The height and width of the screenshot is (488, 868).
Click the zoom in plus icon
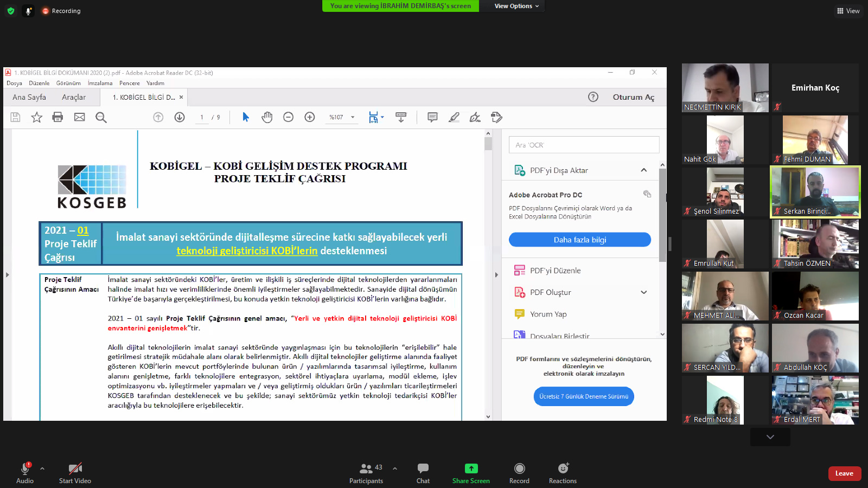tap(310, 117)
